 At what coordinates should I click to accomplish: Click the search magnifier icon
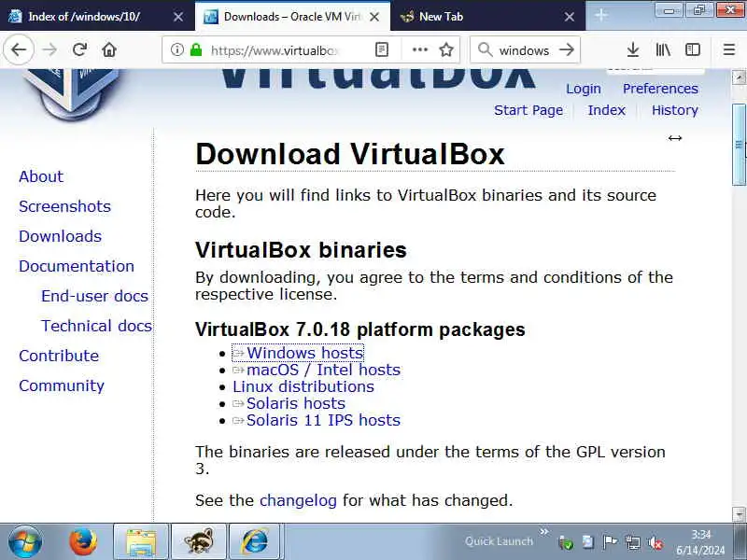485,49
